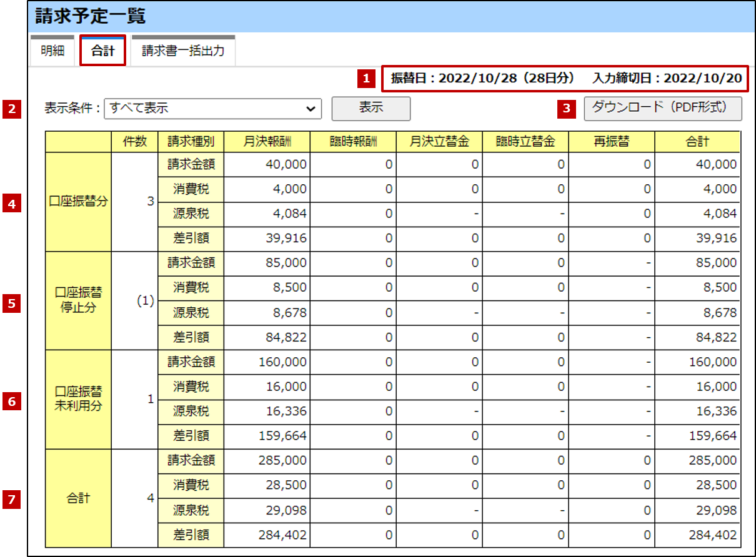
Task: Switch to the 明細 tab
Action: [52, 51]
